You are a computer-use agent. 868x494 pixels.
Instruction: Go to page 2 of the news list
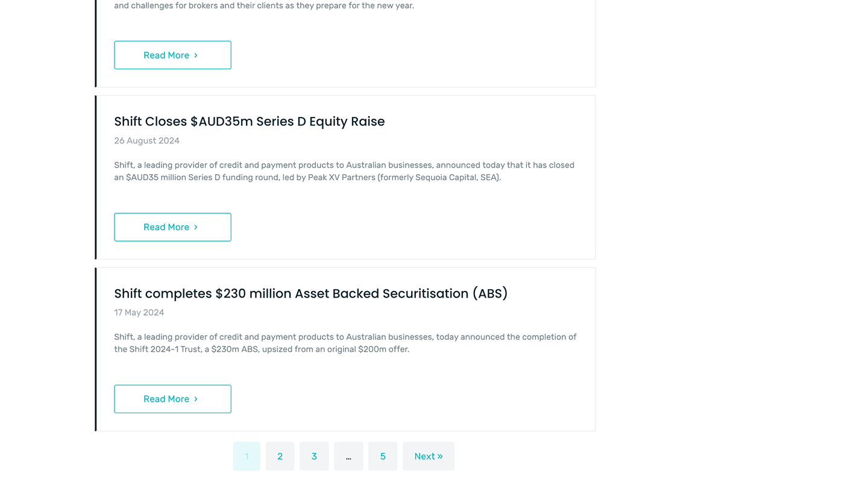[280, 456]
